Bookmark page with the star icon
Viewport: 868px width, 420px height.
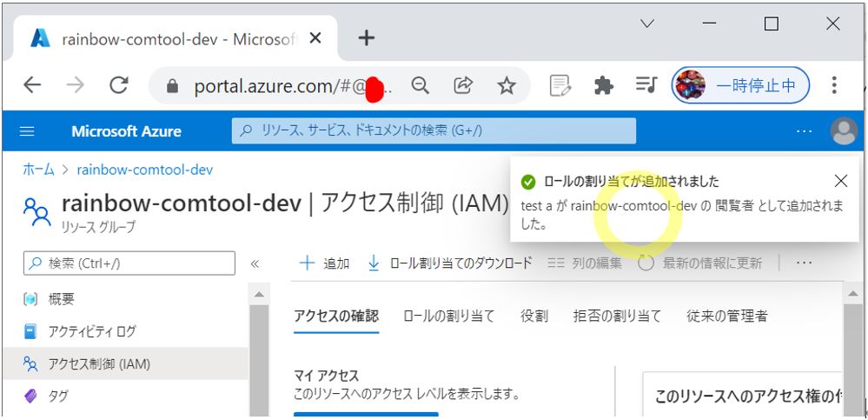(x=506, y=85)
